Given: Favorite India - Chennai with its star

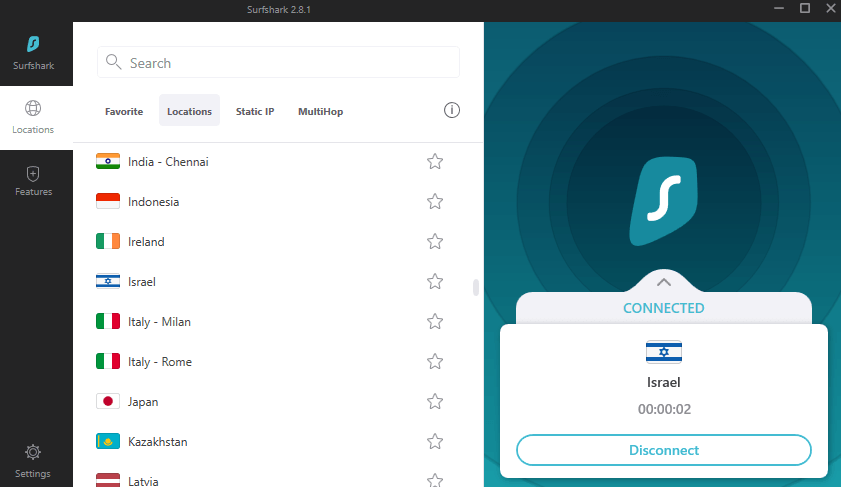Looking at the screenshot, I should click(435, 161).
